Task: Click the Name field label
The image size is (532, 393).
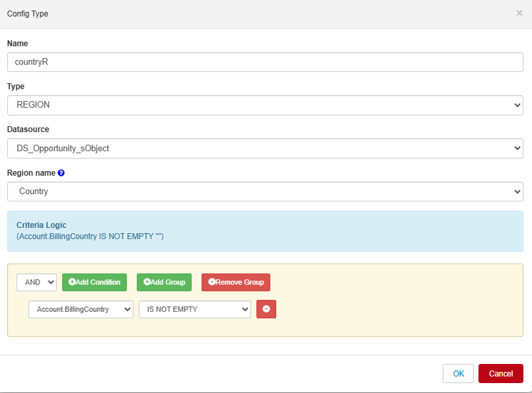Action: (17, 44)
